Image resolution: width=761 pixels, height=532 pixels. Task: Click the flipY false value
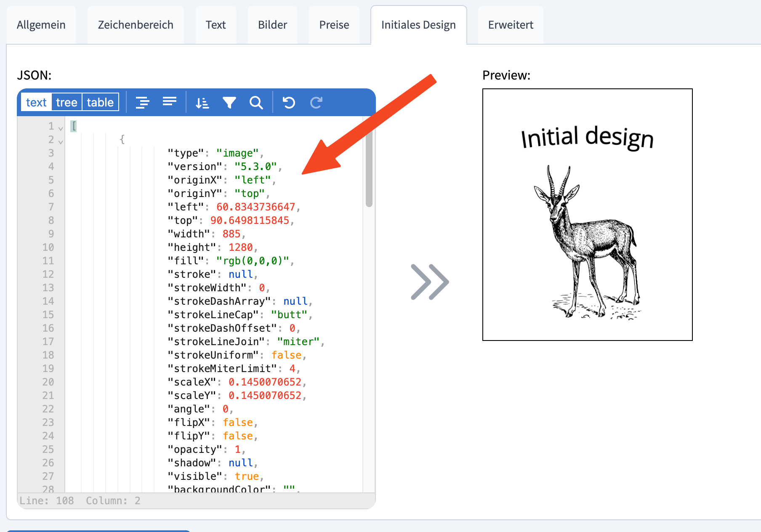[238, 436]
